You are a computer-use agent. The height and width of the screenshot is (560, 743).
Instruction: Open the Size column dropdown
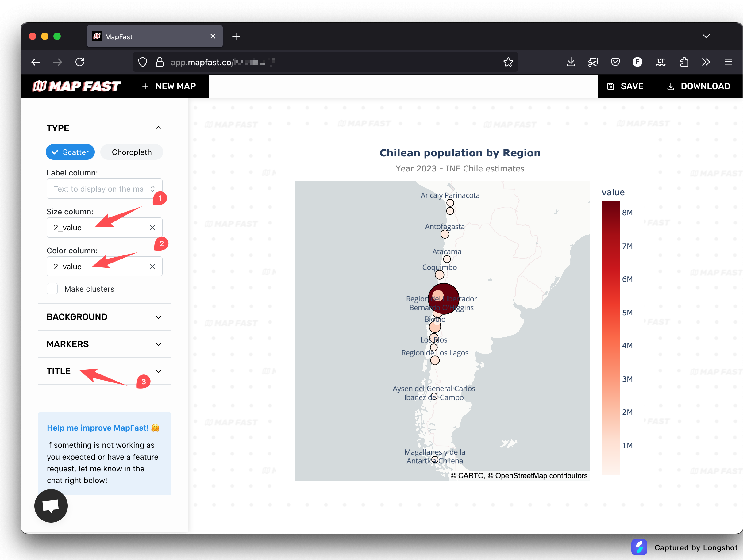(x=105, y=228)
